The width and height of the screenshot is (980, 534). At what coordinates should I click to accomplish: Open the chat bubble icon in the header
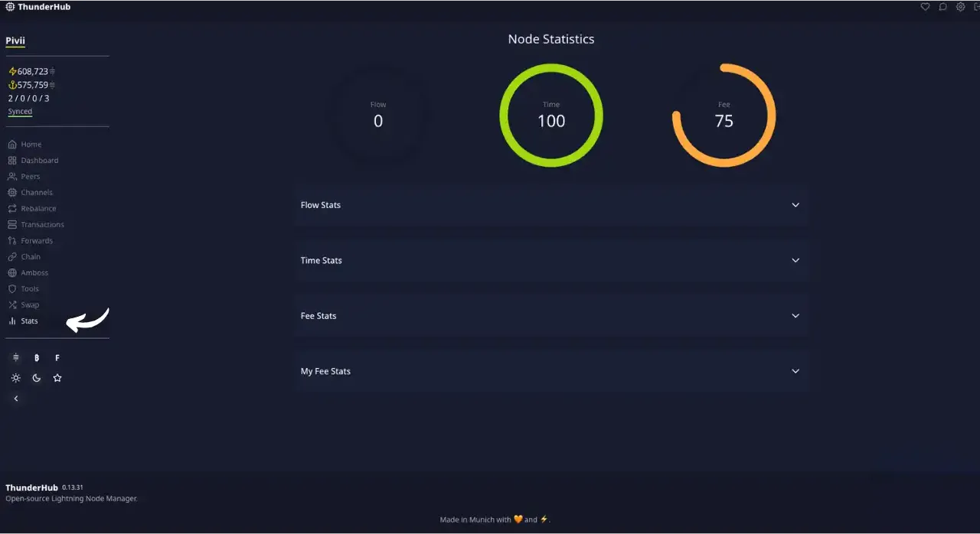[x=942, y=7]
